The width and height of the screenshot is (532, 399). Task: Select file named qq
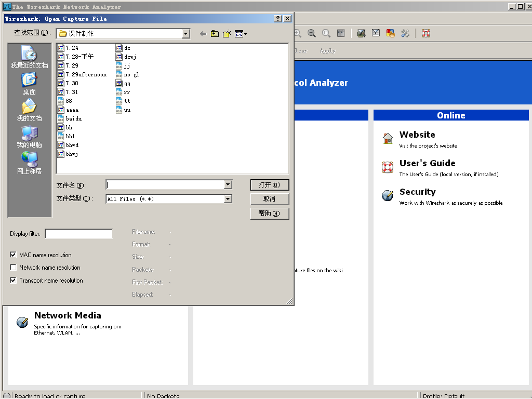tap(123, 83)
